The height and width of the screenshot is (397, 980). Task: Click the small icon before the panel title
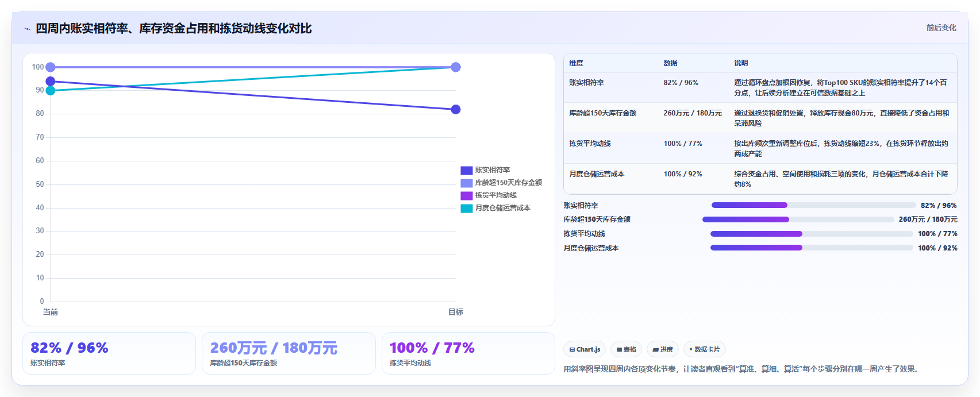click(27, 29)
